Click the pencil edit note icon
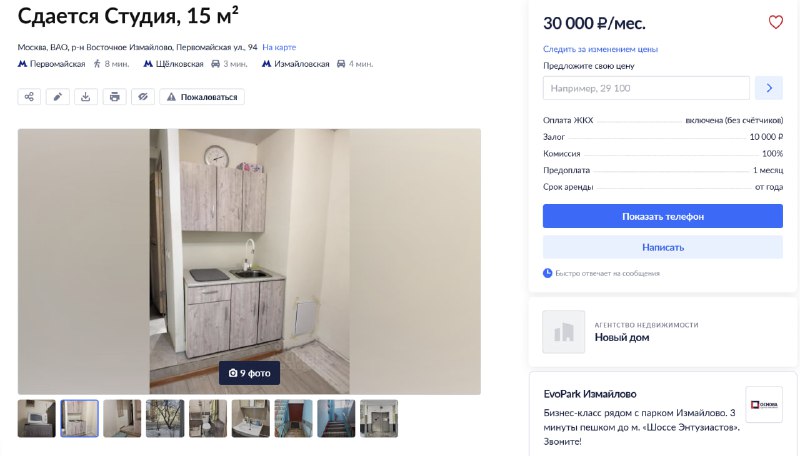The image size is (800, 456). tap(58, 97)
